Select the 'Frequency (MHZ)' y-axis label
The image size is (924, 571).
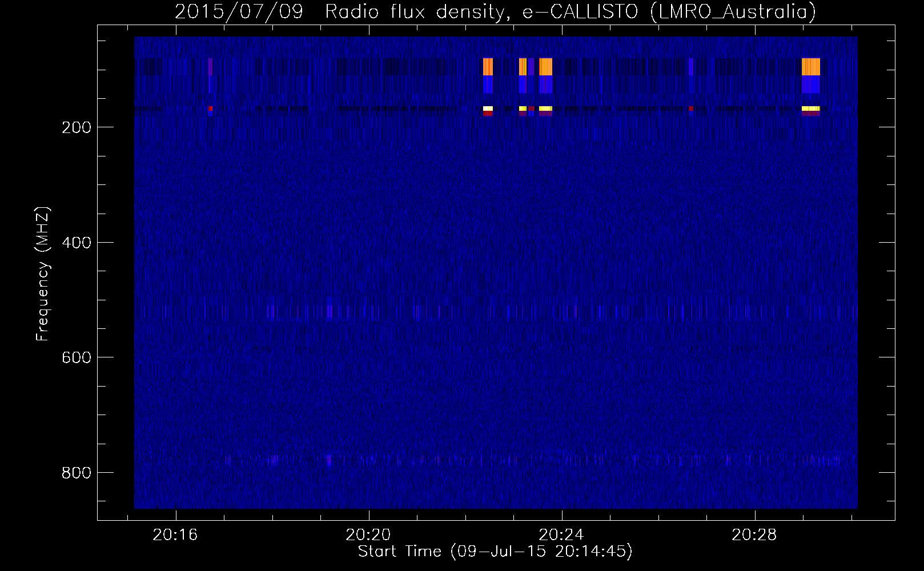point(43,274)
